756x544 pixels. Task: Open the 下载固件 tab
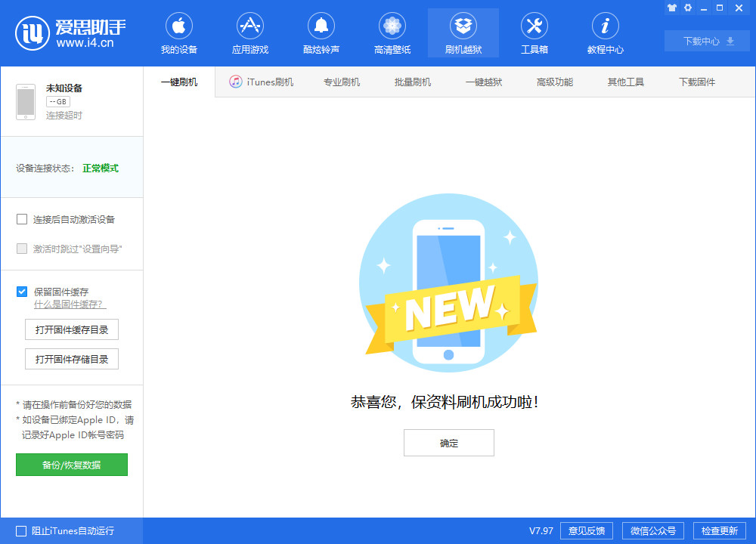coord(697,82)
